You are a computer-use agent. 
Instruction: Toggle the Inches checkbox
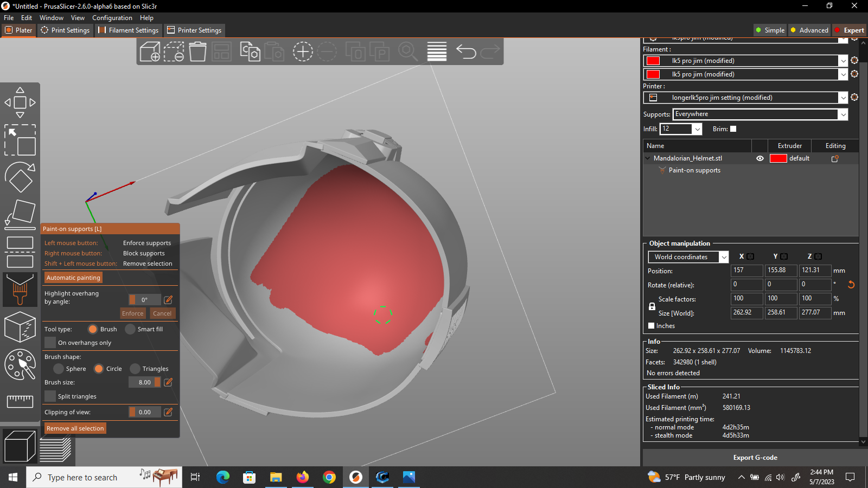point(652,326)
